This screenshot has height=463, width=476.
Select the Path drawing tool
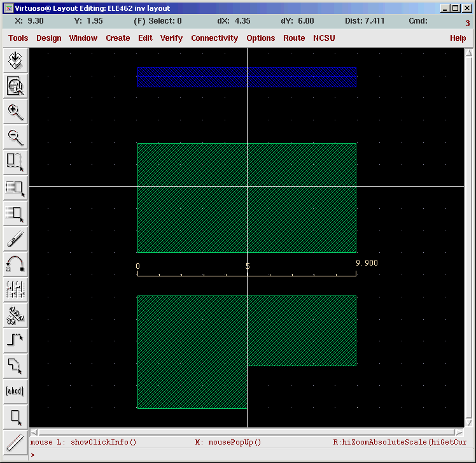coord(15,341)
